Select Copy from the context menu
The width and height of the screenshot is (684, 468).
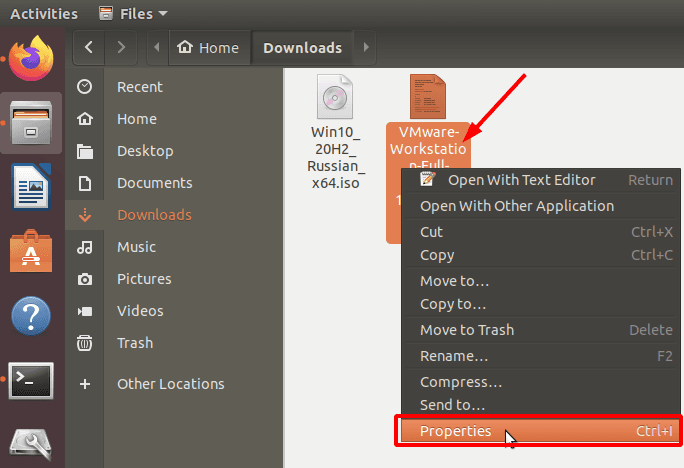coord(540,255)
